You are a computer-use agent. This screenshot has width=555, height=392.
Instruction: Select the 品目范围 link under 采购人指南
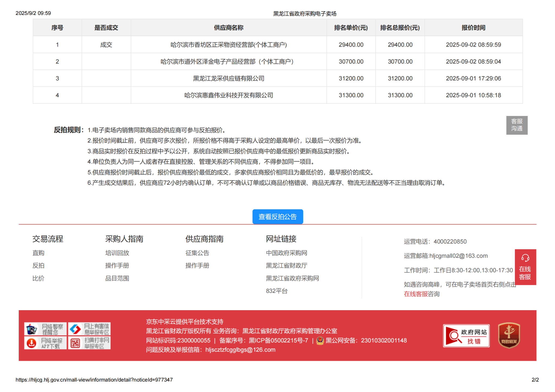117,278
